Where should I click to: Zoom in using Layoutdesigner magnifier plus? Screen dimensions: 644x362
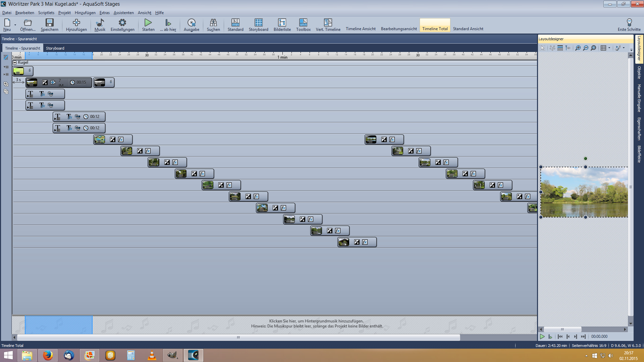[x=578, y=48]
